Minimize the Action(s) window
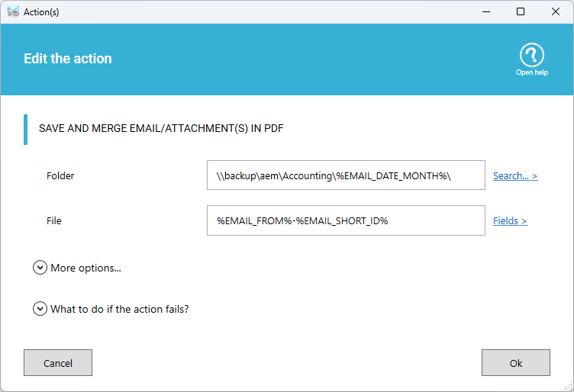Screen dimensions: 574x392 click(x=486, y=11)
